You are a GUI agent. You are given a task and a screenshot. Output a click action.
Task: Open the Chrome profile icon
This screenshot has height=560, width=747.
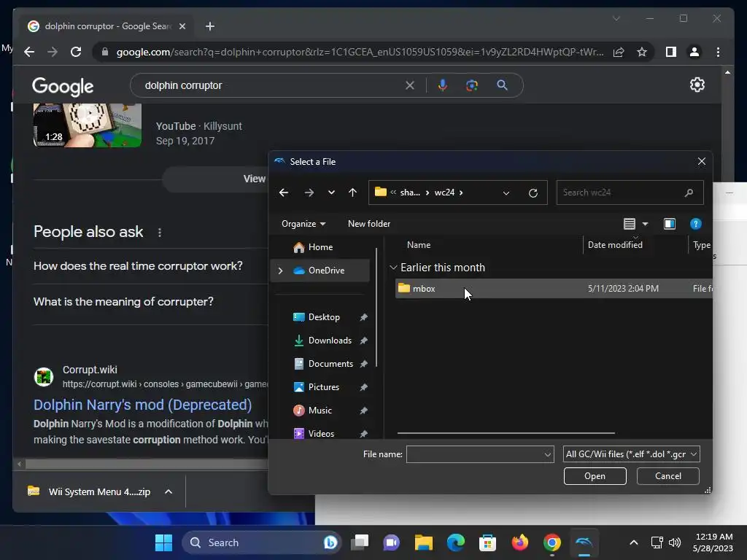pyautogui.click(x=694, y=52)
